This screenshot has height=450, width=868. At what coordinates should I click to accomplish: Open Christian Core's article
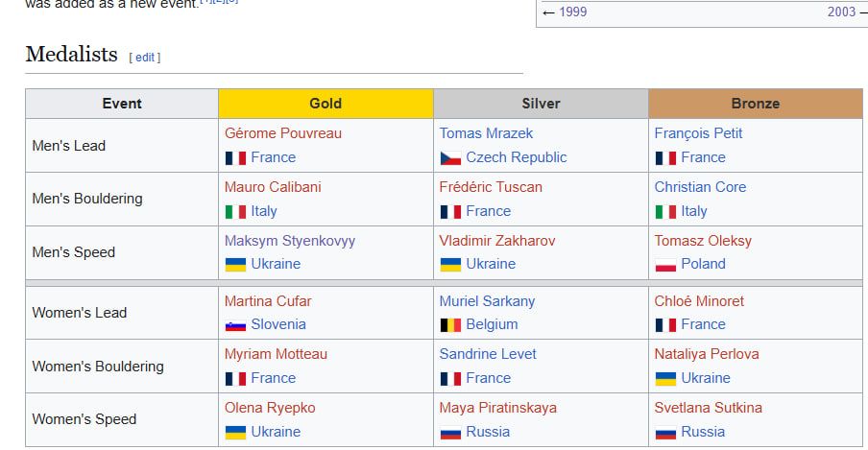[700, 187]
